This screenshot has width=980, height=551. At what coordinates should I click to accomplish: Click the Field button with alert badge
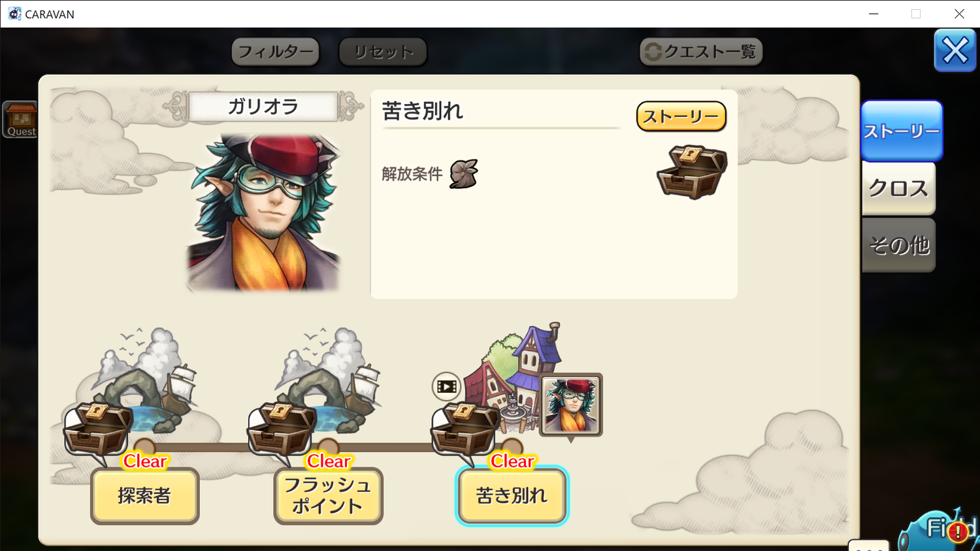click(x=941, y=528)
